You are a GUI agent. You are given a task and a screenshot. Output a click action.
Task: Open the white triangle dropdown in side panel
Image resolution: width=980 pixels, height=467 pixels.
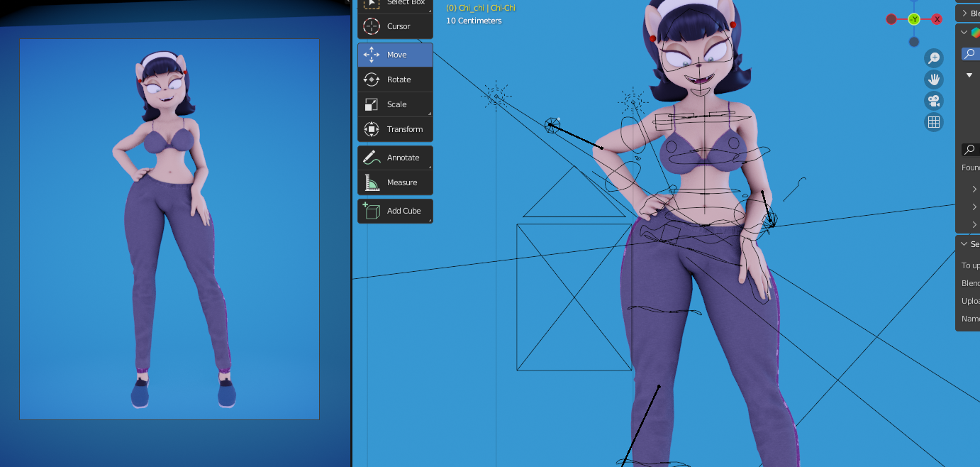[x=969, y=75]
